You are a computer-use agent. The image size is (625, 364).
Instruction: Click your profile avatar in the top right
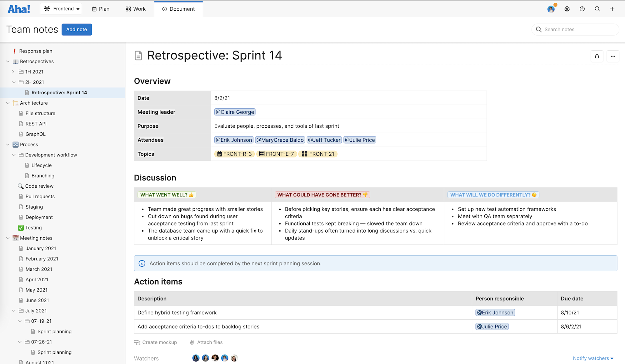tap(551, 9)
